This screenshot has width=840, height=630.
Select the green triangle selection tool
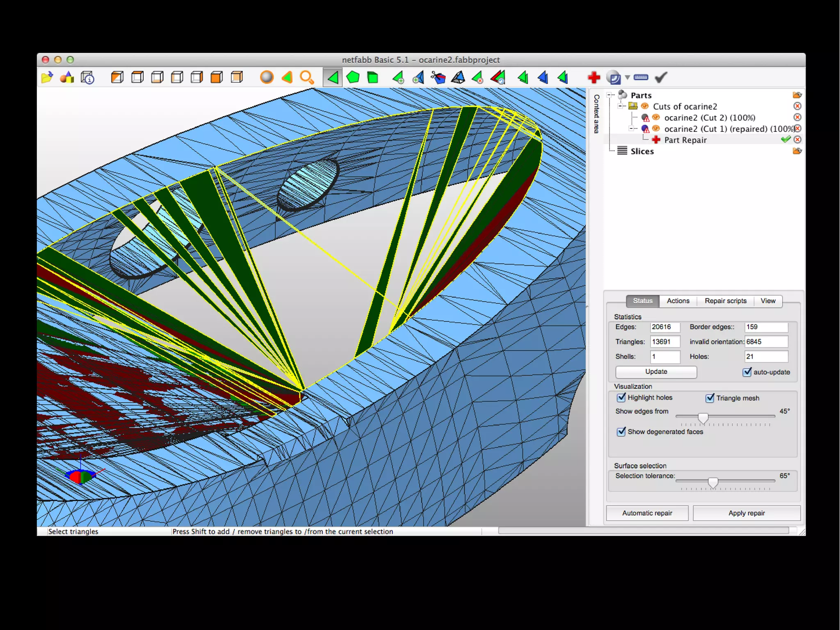coord(333,77)
